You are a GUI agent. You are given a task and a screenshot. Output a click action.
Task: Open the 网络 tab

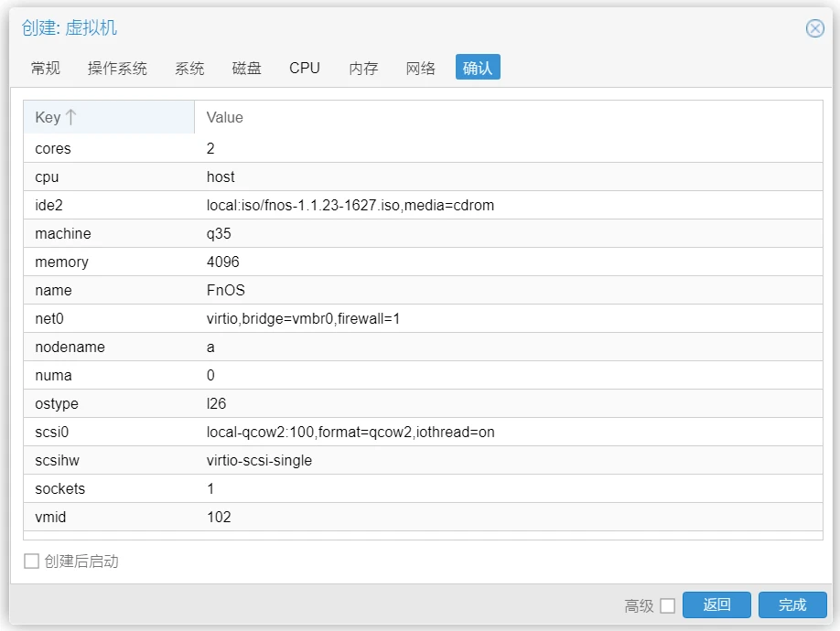420,69
